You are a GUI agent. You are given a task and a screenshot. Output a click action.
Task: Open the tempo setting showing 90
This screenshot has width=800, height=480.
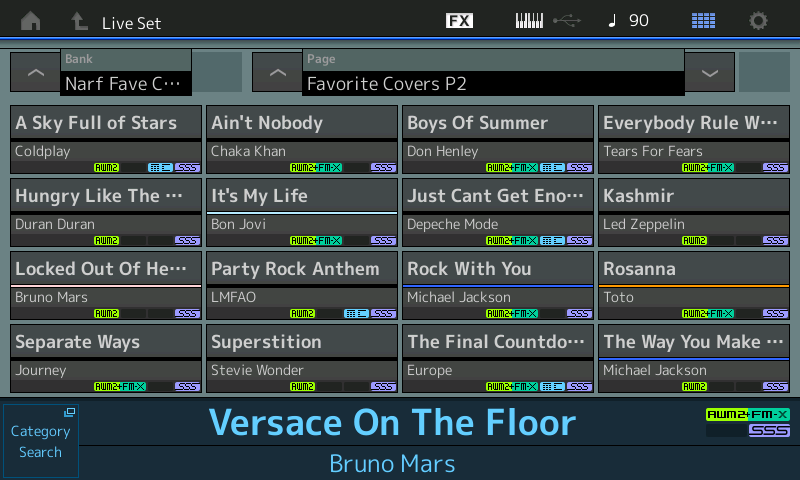(x=628, y=21)
